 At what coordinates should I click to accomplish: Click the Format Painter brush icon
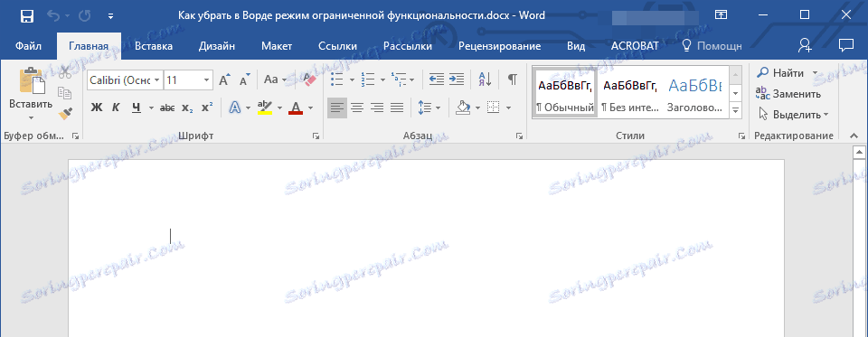[x=65, y=114]
